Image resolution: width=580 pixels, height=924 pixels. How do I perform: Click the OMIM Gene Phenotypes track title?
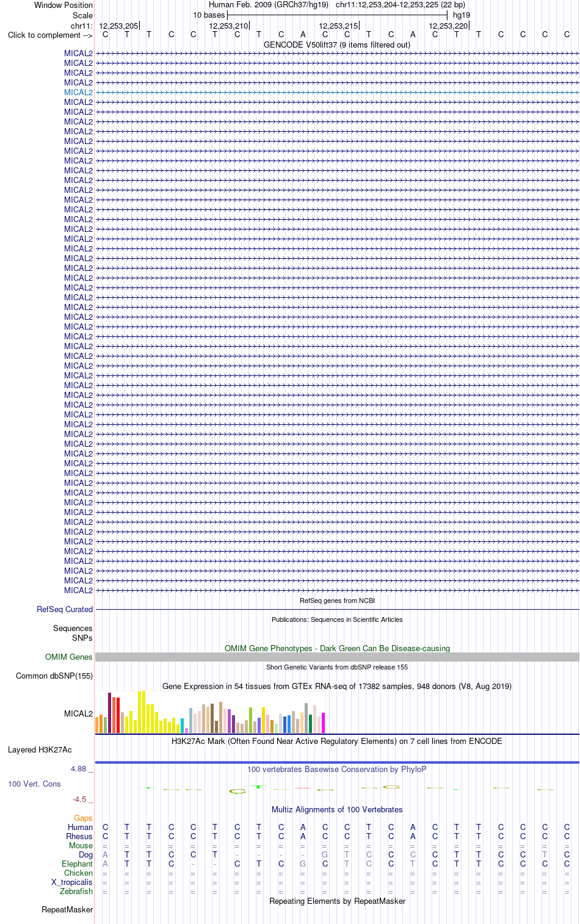[x=337, y=648]
